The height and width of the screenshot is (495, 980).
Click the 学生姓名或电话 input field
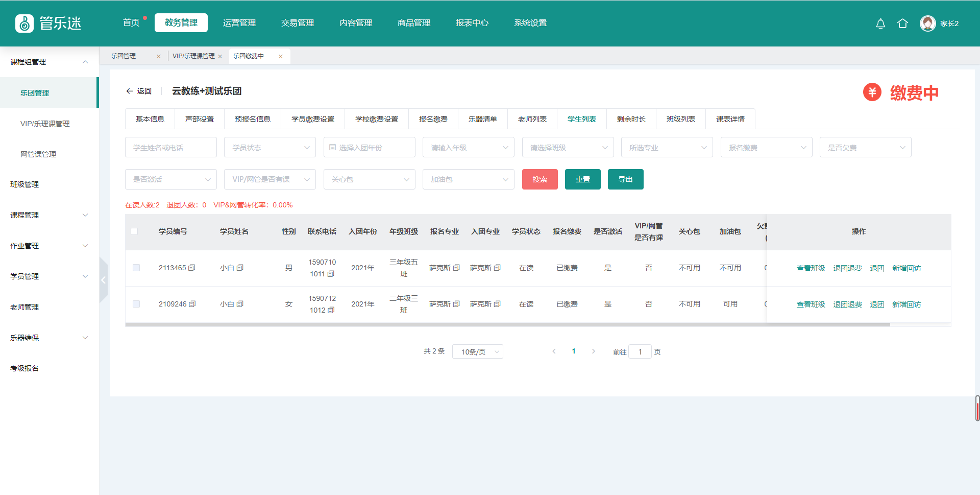pyautogui.click(x=171, y=148)
